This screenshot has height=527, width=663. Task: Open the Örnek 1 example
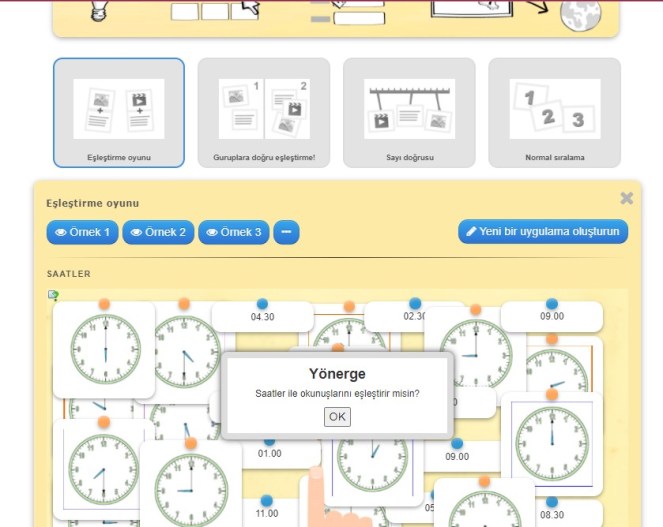[83, 232]
